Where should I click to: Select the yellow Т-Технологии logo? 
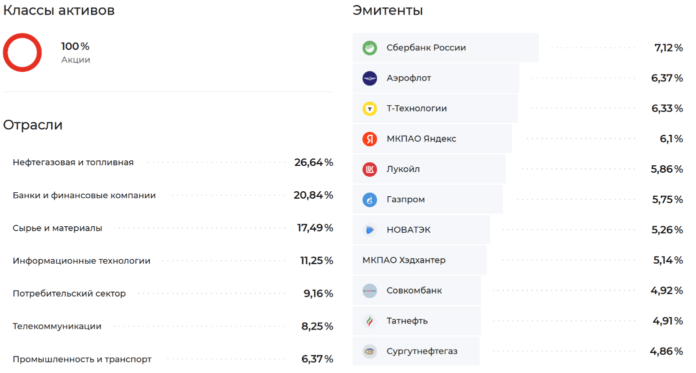(x=370, y=108)
